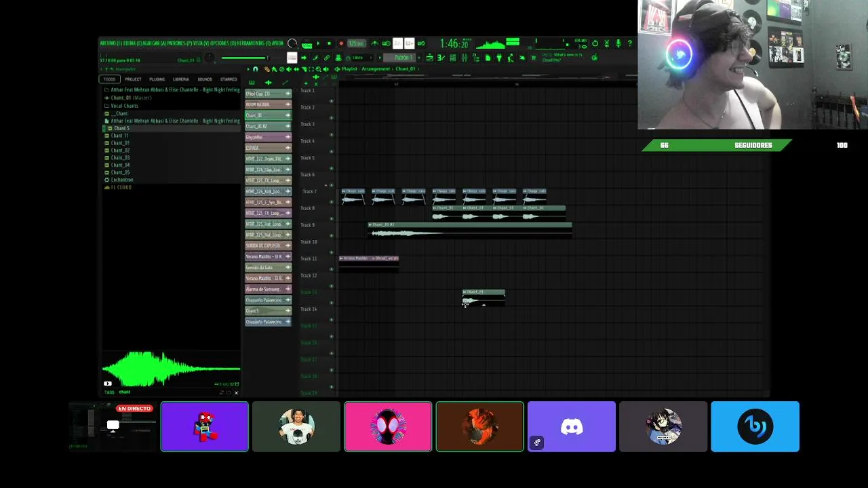Viewport: 868px width, 488px height.
Task: Arm recording with the record button
Action: point(341,43)
